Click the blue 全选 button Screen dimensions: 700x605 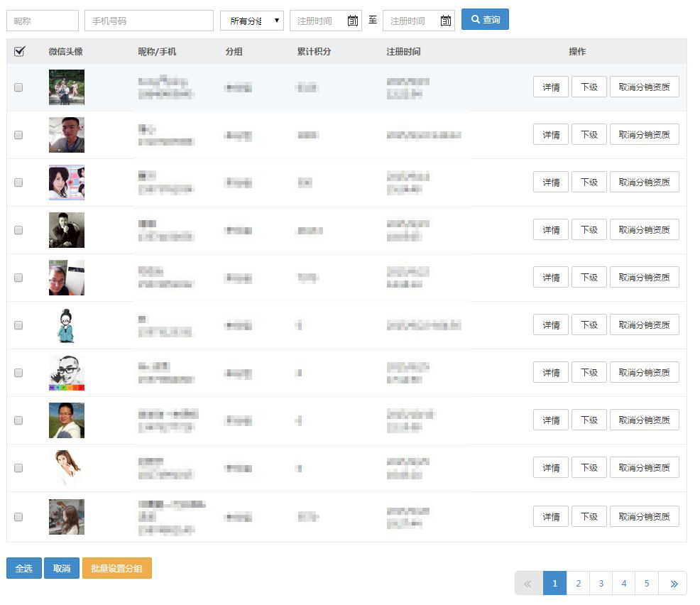pos(24,568)
